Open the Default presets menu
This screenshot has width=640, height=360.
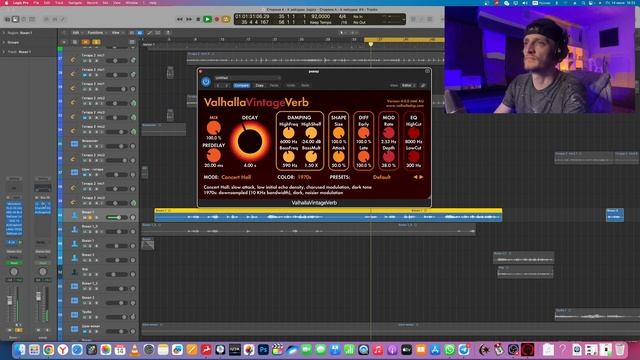tap(382, 177)
